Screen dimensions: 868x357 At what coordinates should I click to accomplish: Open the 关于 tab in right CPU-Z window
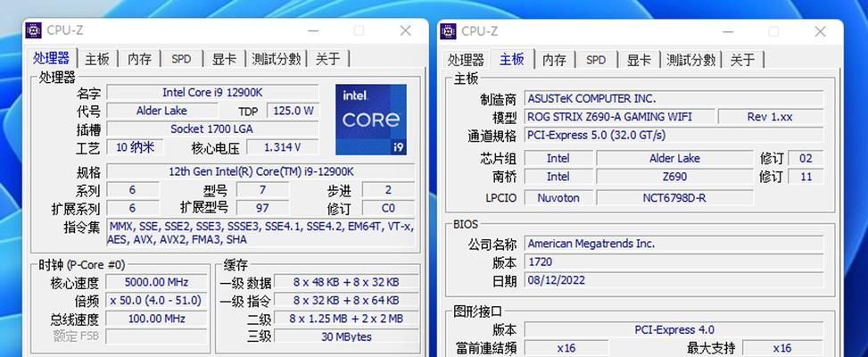[x=742, y=59]
